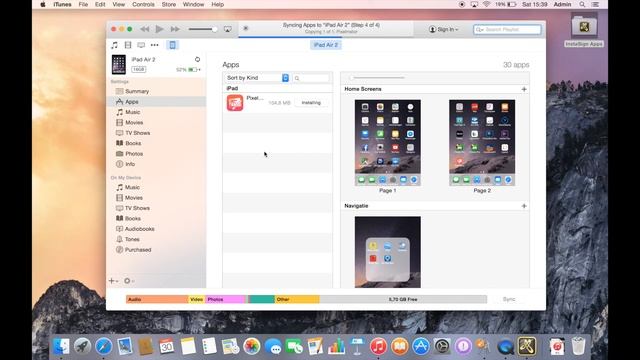Open the Trash in the Dock
The height and width of the screenshot is (360, 640).
point(578,346)
